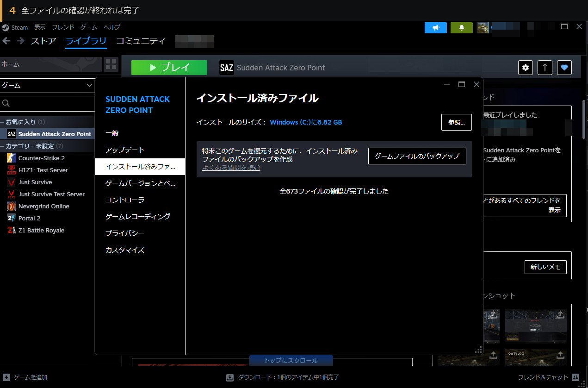This screenshot has width=588, height=388.
Task: Open the フレンド menu
Action: (x=63, y=27)
